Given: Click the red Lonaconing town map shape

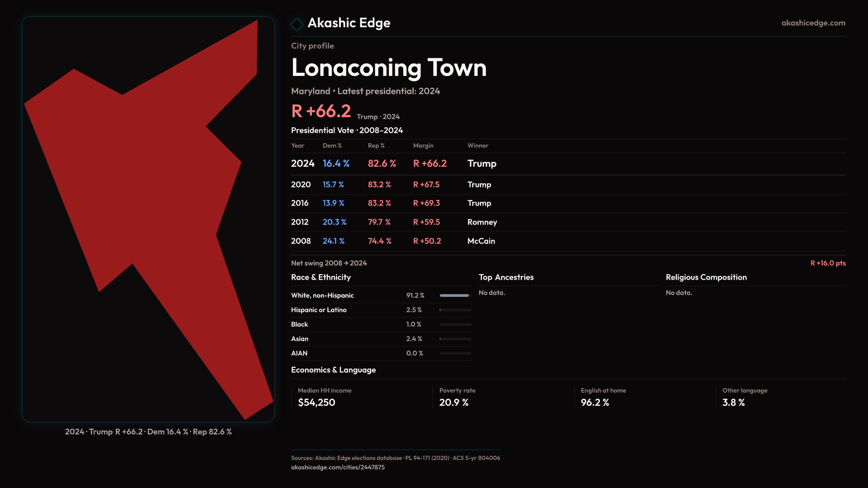Looking at the screenshot, I should (149, 181).
